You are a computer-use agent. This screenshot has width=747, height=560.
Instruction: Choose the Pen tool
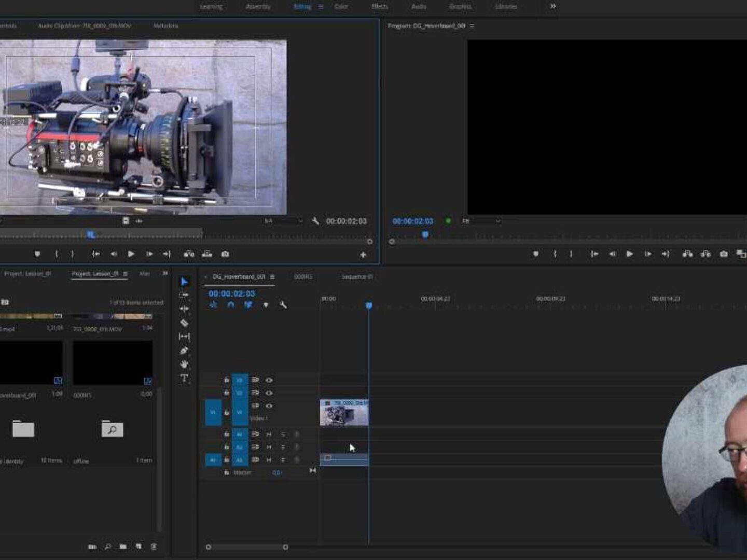[184, 351]
